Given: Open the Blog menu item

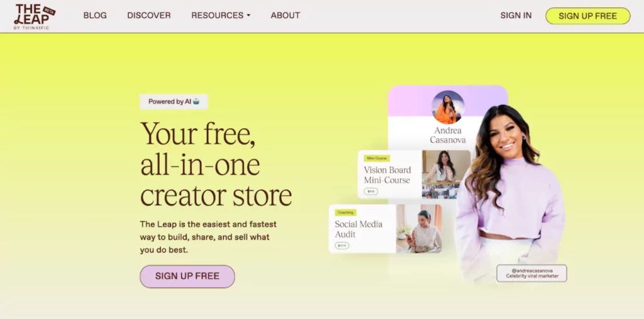Looking at the screenshot, I should click(x=95, y=15).
